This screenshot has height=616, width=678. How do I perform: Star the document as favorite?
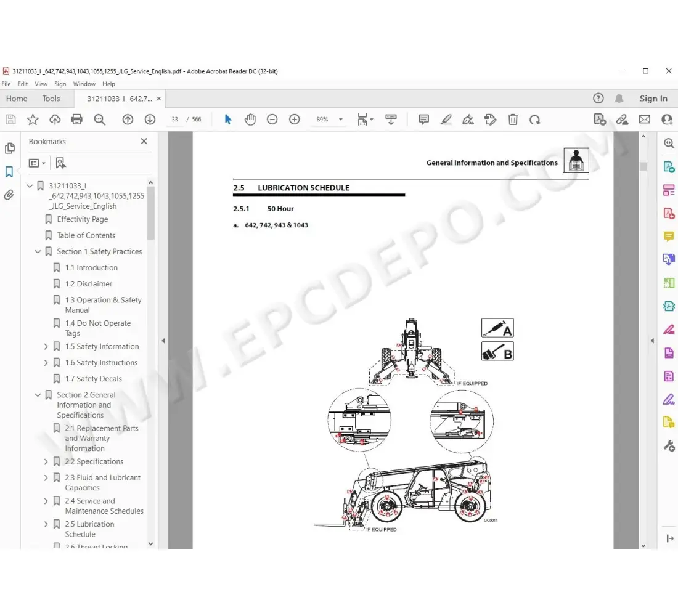point(33,119)
